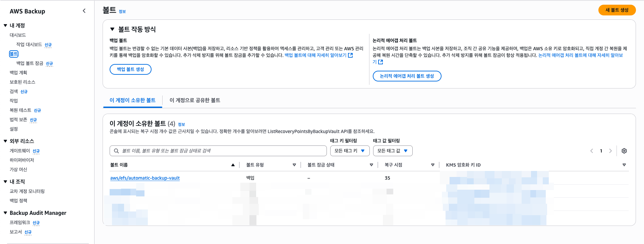Collapse the AWS Backup side navigation panel
The height and width of the screenshot is (244, 644).
(x=84, y=11)
